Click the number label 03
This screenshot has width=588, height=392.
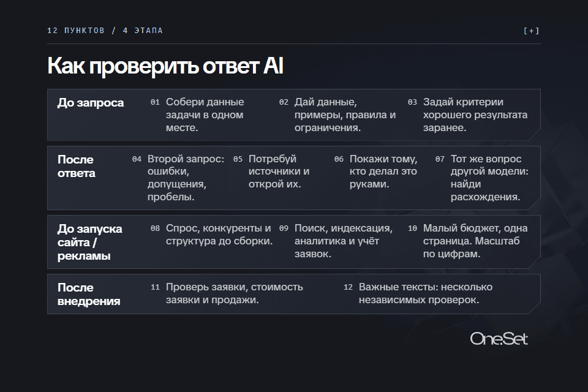[412, 102]
